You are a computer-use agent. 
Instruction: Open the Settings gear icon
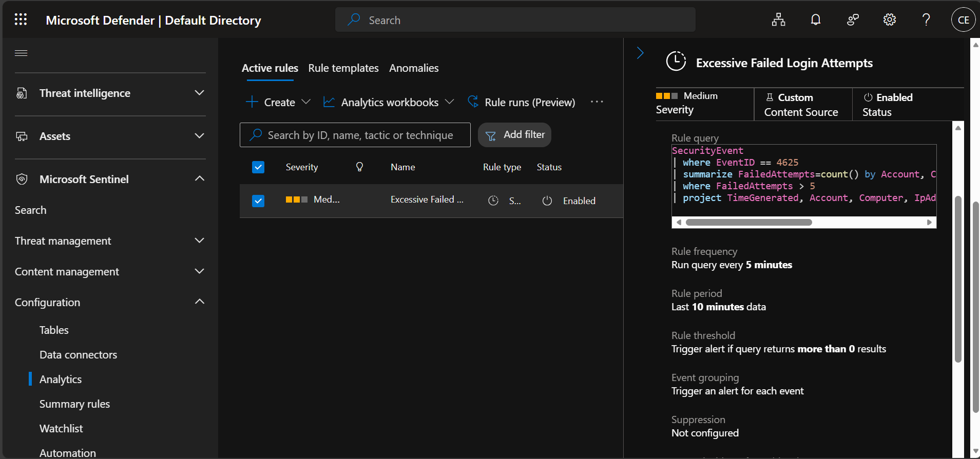coord(889,19)
